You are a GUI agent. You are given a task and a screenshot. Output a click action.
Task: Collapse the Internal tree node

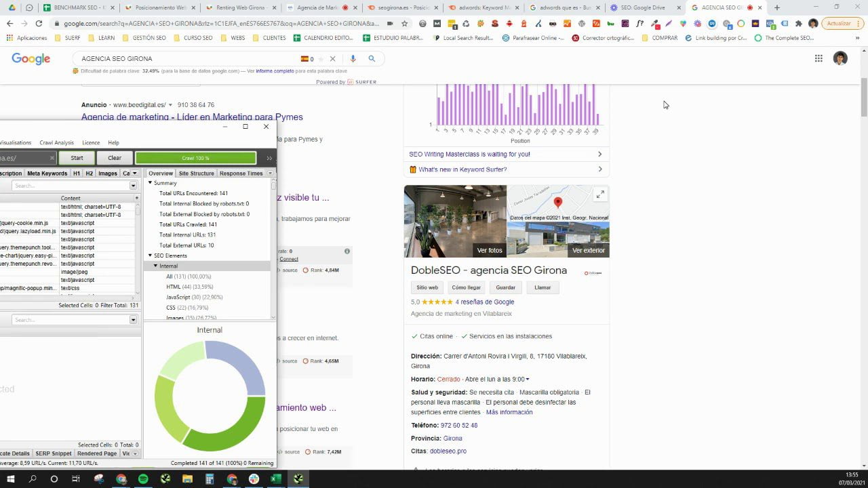156,266
